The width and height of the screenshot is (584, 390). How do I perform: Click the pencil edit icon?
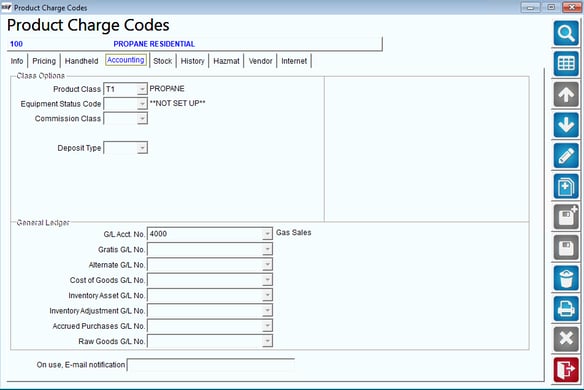pos(566,156)
